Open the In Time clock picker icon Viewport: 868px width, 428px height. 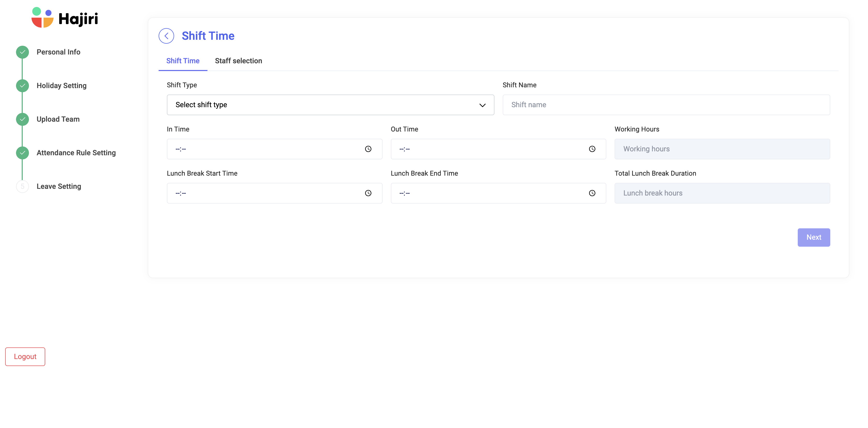pyautogui.click(x=368, y=149)
